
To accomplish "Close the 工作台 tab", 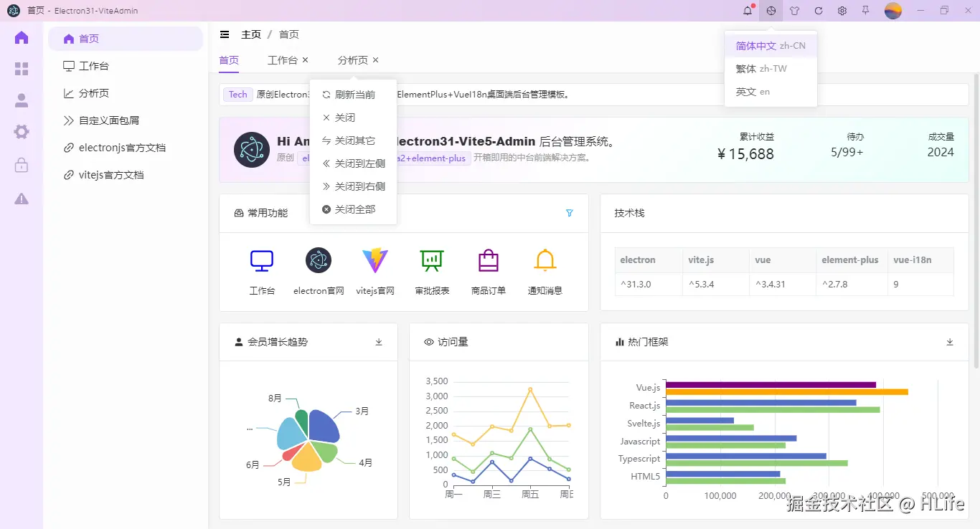I will (306, 60).
